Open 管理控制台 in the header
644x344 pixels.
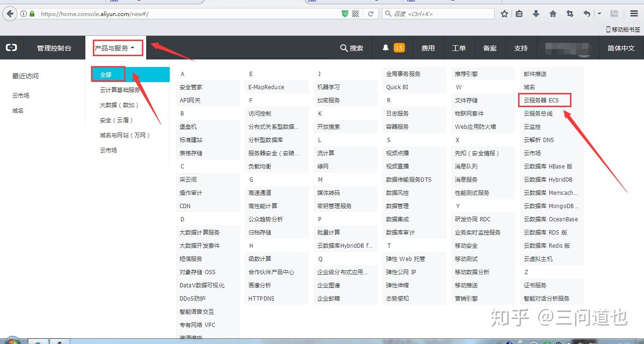click(x=54, y=48)
